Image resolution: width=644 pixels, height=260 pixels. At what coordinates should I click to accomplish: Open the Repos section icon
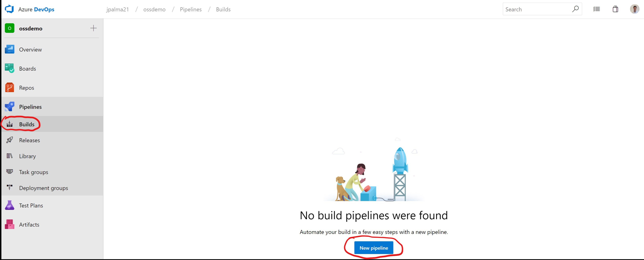pos(10,88)
